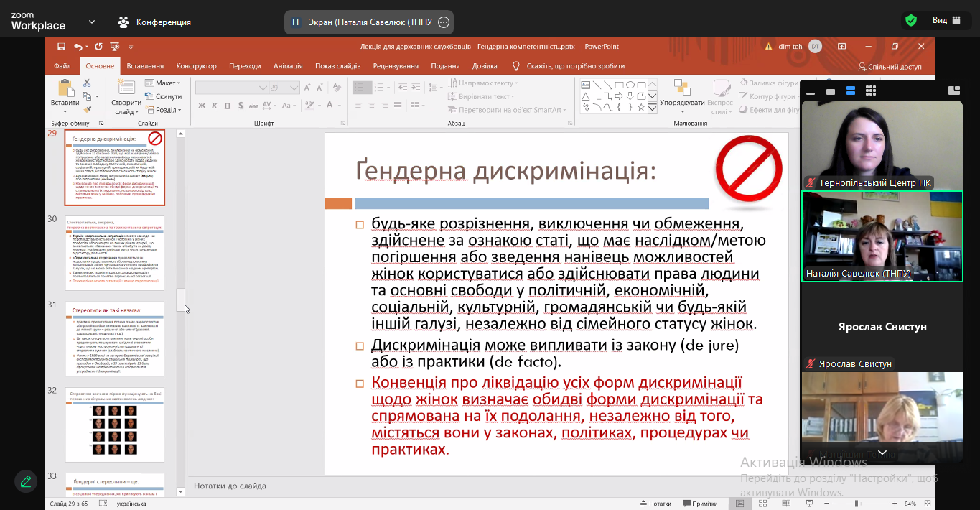The height and width of the screenshot is (510, 980).
Task: Click the Format Painter brush icon
Action: pyautogui.click(x=87, y=109)
